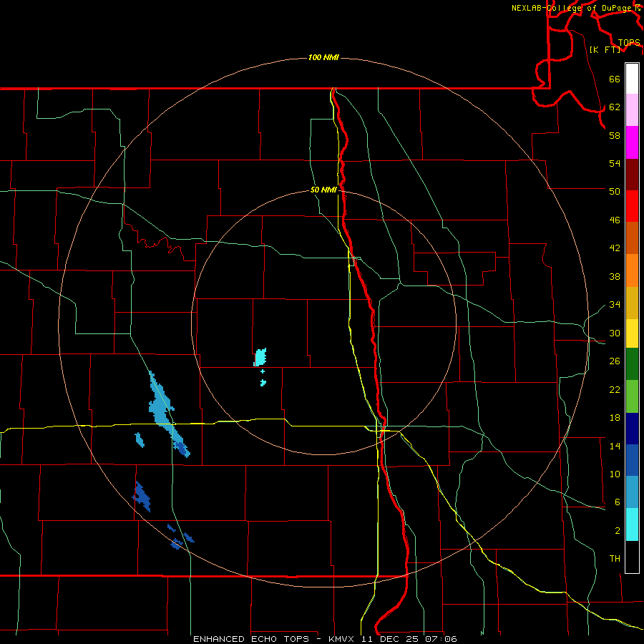The width and height of the screenshot is (644, 644).
Task: Click the "TOPS" legend title
Action: pos(629,43)
